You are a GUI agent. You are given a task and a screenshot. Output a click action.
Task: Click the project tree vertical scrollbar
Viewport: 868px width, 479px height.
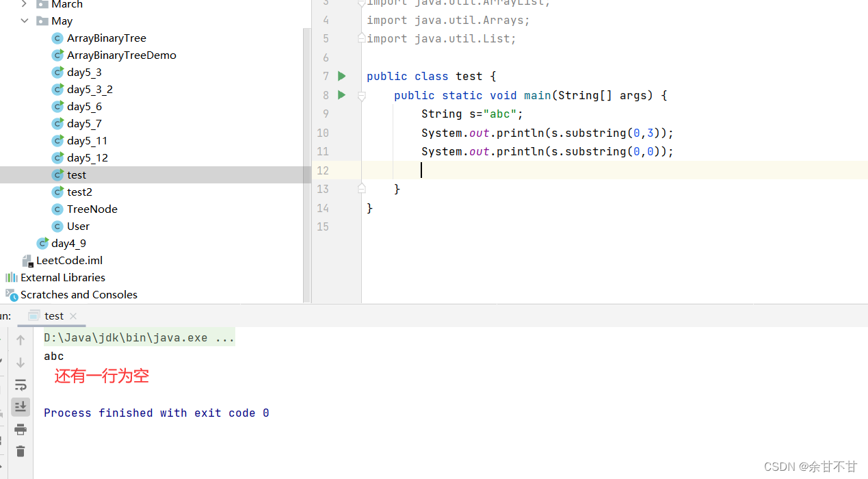click(x=306, y=166)
